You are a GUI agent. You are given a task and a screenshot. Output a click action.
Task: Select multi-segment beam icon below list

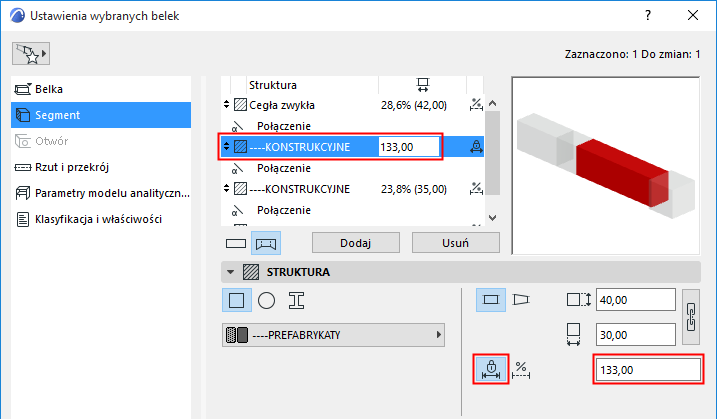click(267, 243)
